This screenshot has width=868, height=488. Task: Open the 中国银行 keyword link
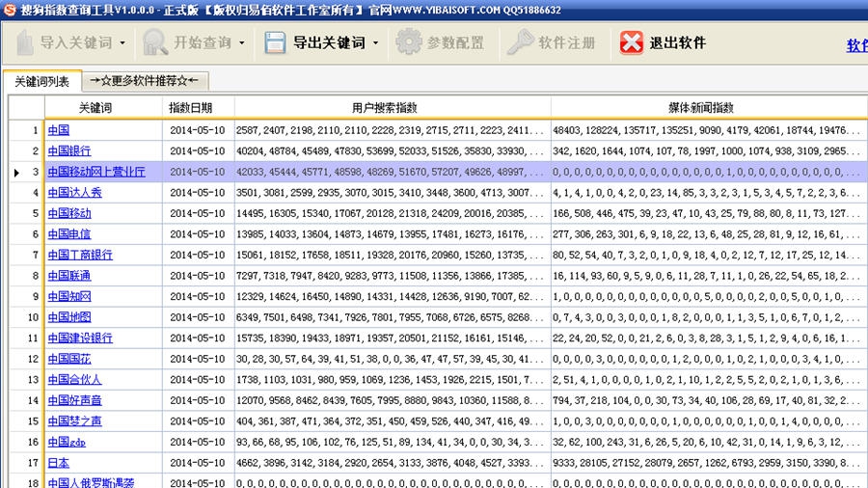point(69,151)
